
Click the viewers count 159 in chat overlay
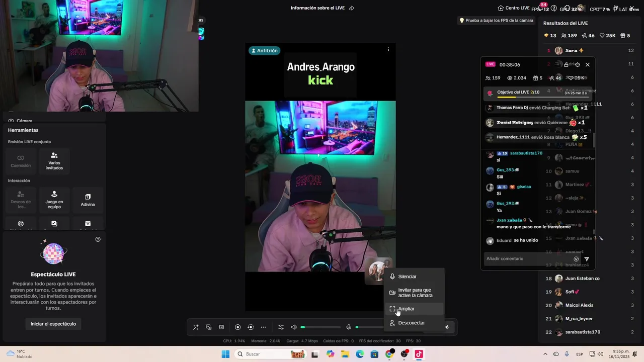[x=493, y=78]
